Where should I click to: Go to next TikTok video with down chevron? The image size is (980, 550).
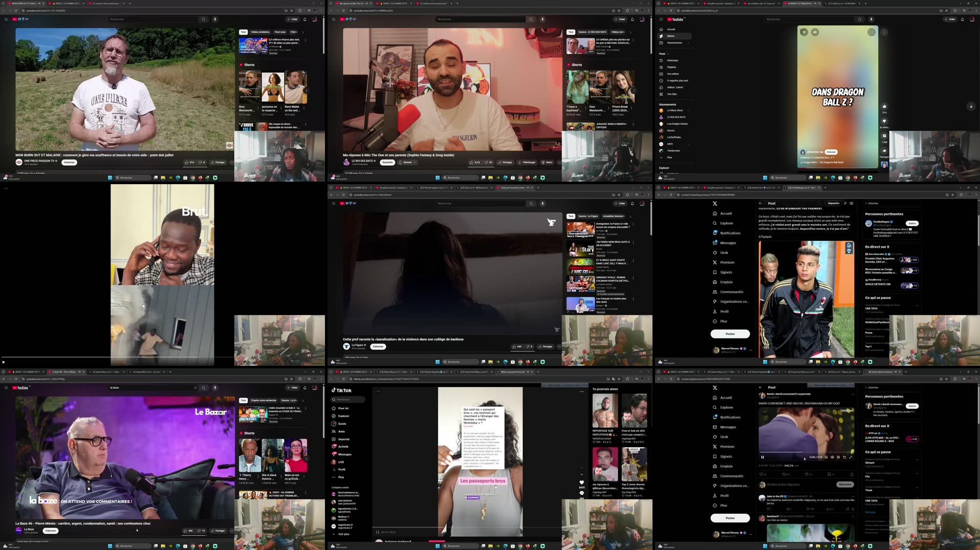click(x=581, y=474)
